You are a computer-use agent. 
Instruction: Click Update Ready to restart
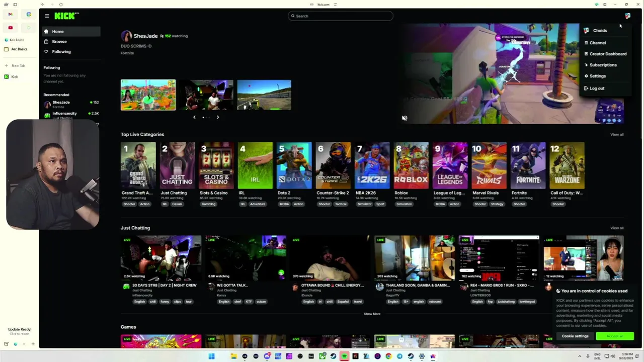(20, 331)
